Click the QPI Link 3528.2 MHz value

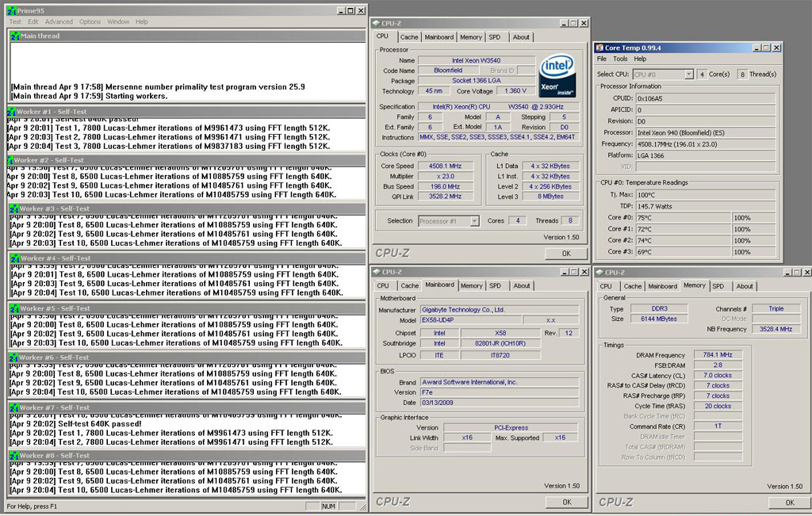tap(445, 196)
